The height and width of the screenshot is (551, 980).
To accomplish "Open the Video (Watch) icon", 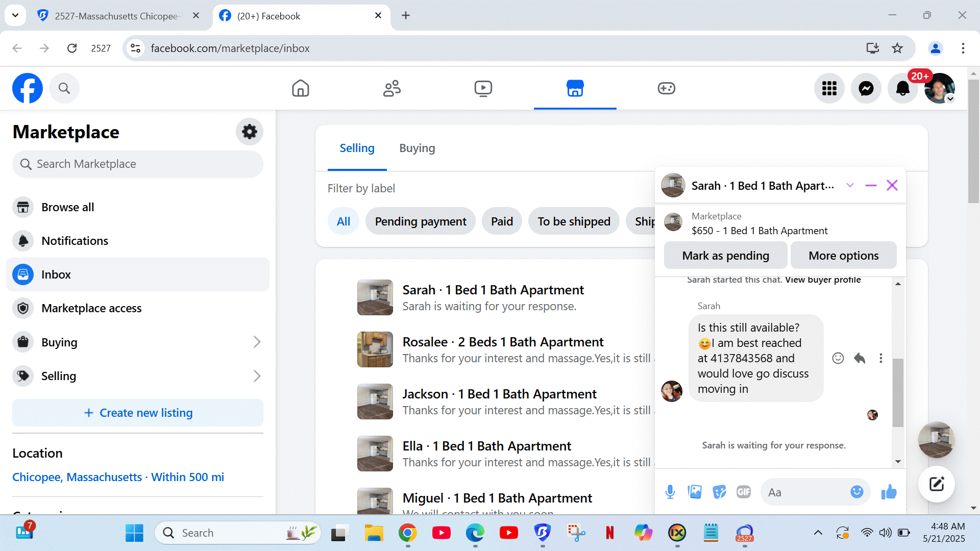I will pyautogui.click(x=483, y=88).
